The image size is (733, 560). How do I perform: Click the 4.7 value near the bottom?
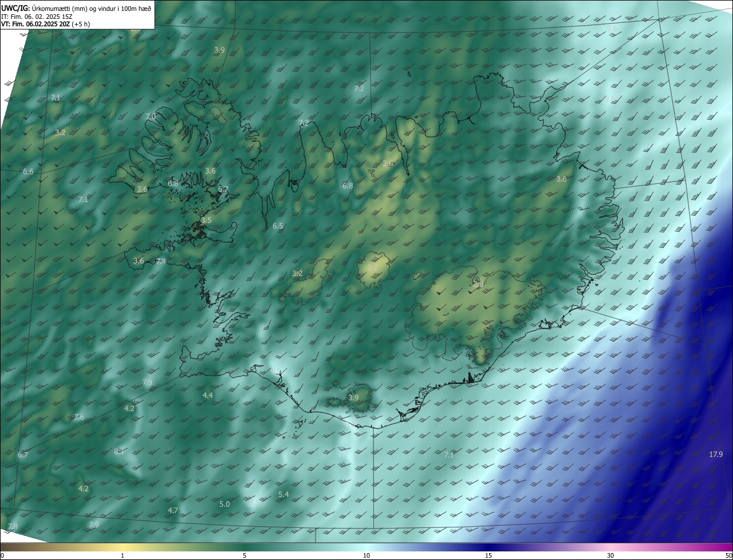(x=173, y=510)
